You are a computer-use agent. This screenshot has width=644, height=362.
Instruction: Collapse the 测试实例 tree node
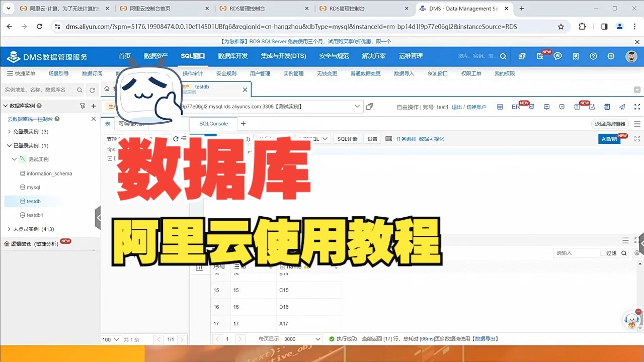point(14,159)
